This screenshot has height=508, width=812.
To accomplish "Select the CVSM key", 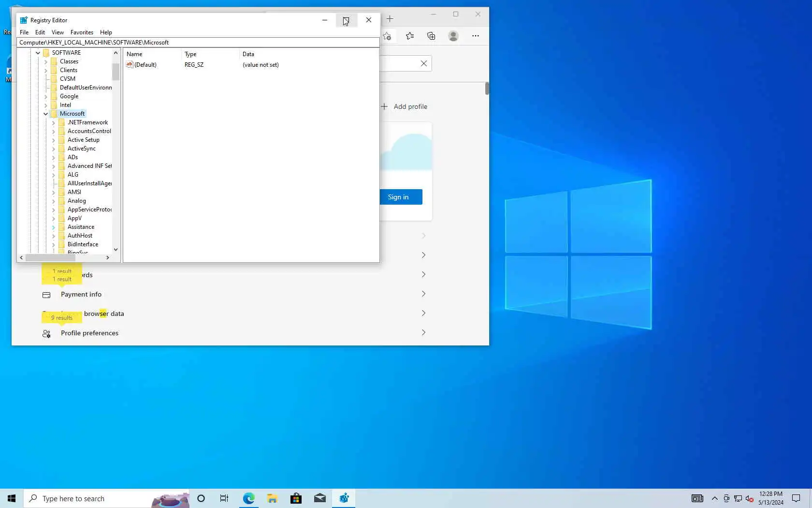I will point(67,79).
